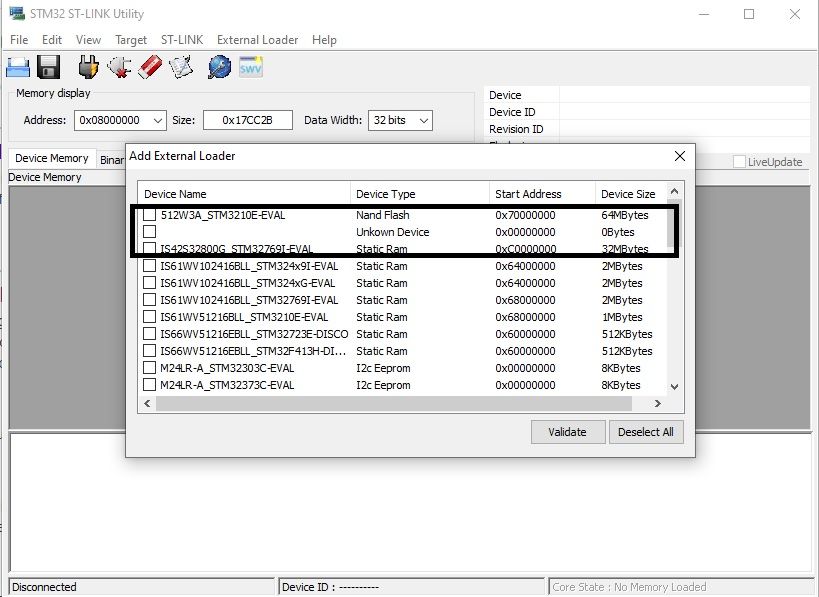Sort by the Device Name column header

point(244,194)
